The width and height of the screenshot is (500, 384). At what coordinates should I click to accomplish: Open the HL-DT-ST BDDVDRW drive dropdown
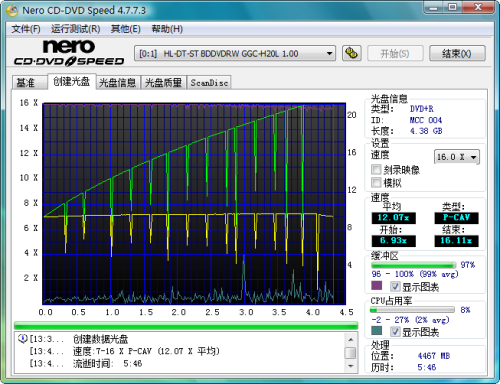coord(235,53)
